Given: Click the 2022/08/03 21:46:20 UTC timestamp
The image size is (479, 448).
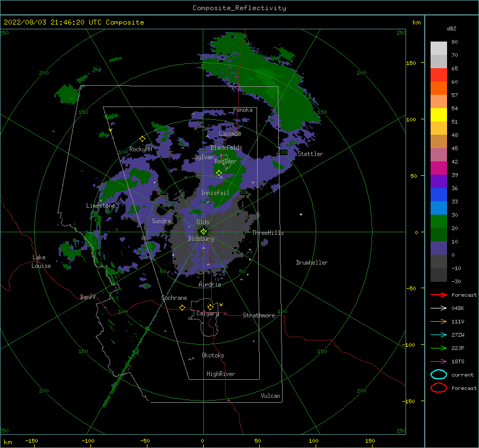Looking at the screenshot, I should pyautogui.click(x=46, y=22).
